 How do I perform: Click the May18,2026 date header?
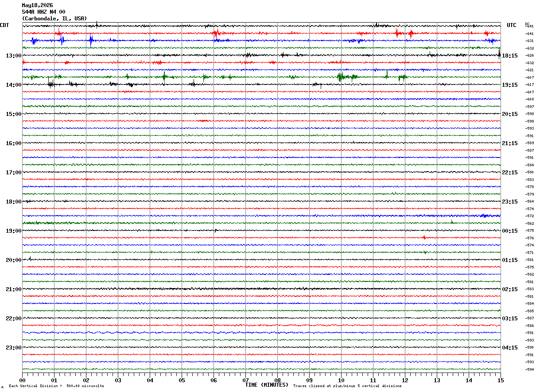(37, 5)
